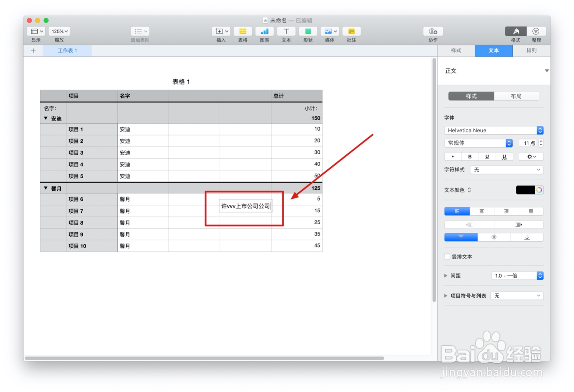Align text to cell middle
The image size is (574, 392).
[494, 237]
